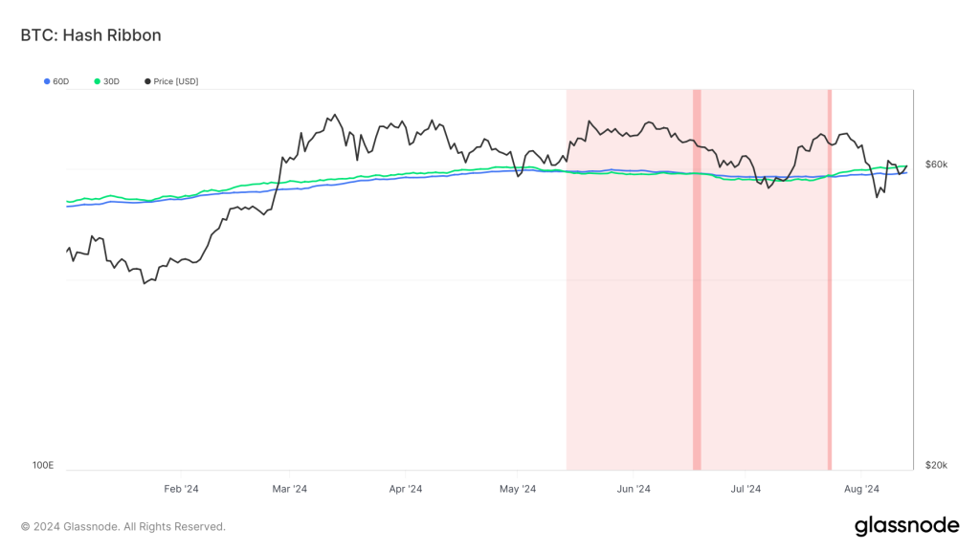
Task: Select the Aug '24 axis label
Action: (861, 489)
